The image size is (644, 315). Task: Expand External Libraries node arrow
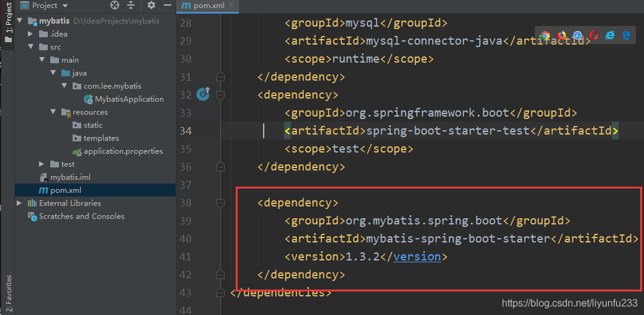(x=19, y=203)
